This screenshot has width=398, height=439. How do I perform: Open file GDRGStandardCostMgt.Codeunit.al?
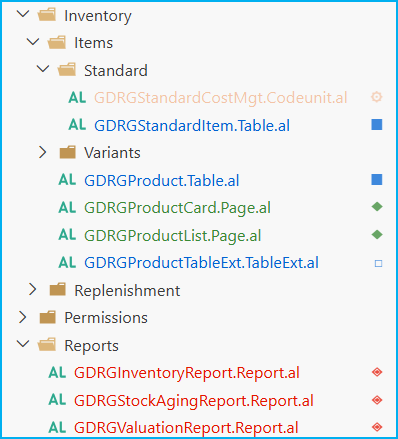(x=221, y=98)
